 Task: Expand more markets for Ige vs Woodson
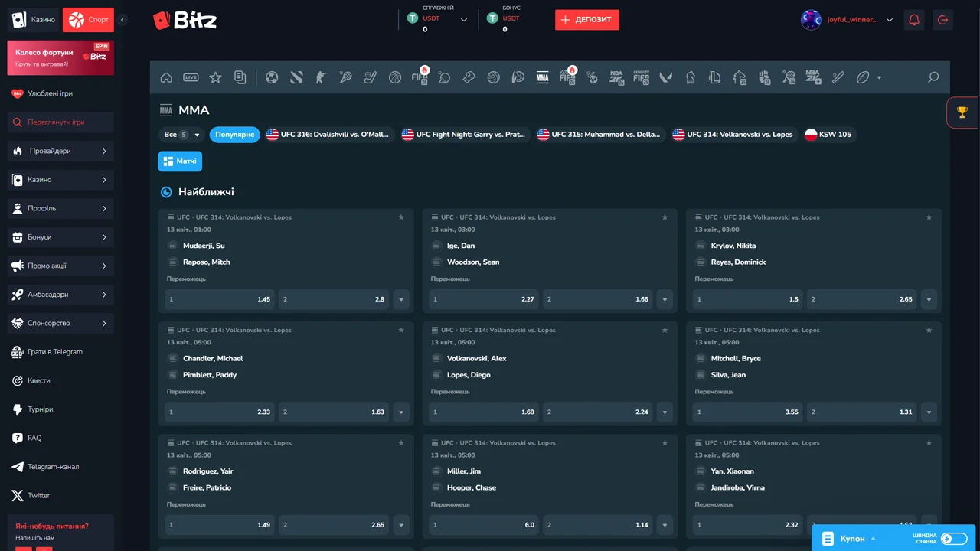pos(665,299)
